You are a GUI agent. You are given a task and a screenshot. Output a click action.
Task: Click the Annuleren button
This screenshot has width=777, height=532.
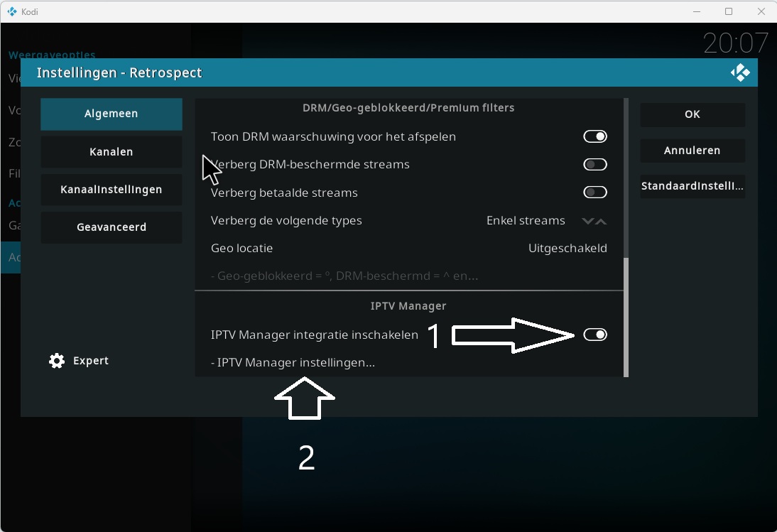(x=692, y=151)
